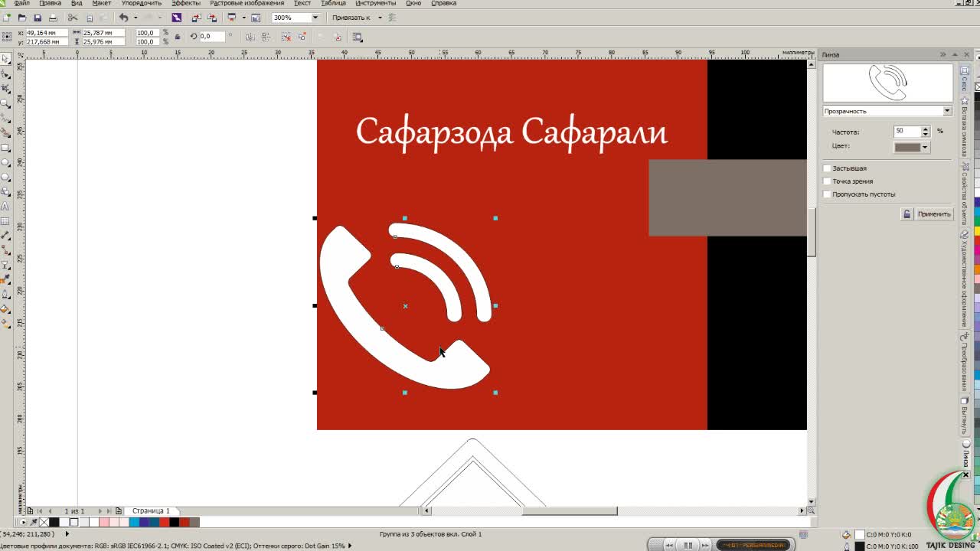Open the lens type Прозрачность dropdown
This screenshot has width=980, height=551.
point(947,111)
